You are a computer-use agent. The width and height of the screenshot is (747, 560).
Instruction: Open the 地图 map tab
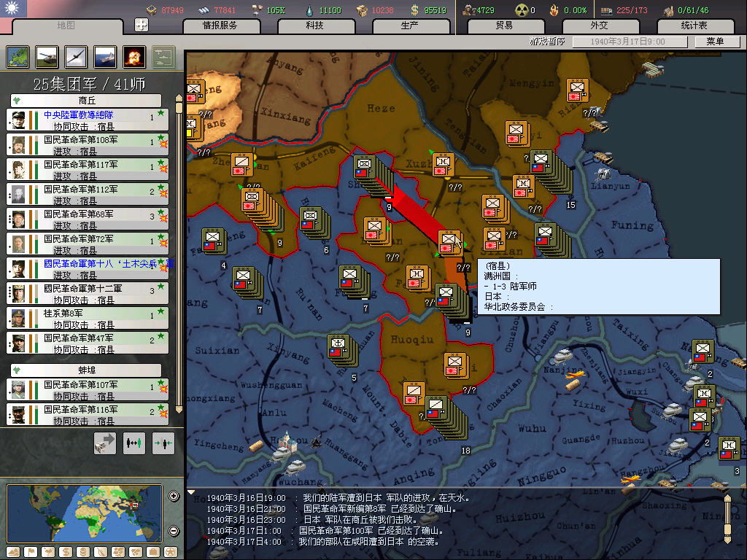pyautogui.click(x=66, y=26)
